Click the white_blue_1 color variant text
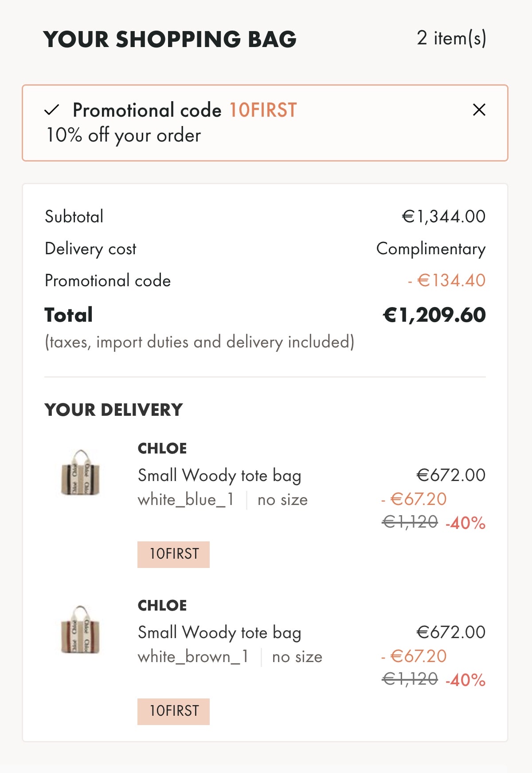The width and height of the screenshot is (532, 773). (186, 500)
